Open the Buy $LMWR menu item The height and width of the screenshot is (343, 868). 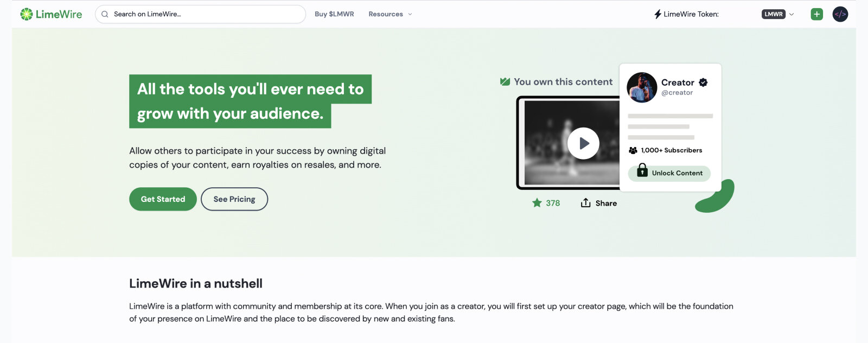click(x=334, y=14)
